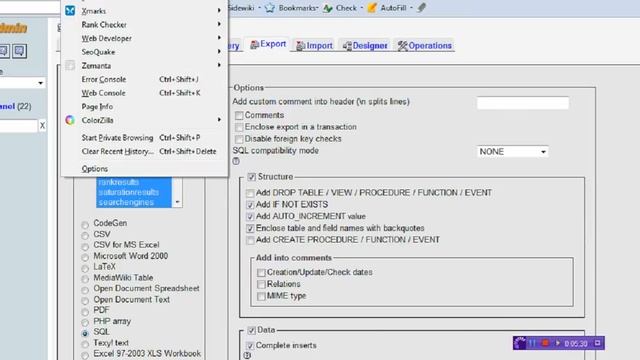Select Start Private Browsing

coord(144,138)
